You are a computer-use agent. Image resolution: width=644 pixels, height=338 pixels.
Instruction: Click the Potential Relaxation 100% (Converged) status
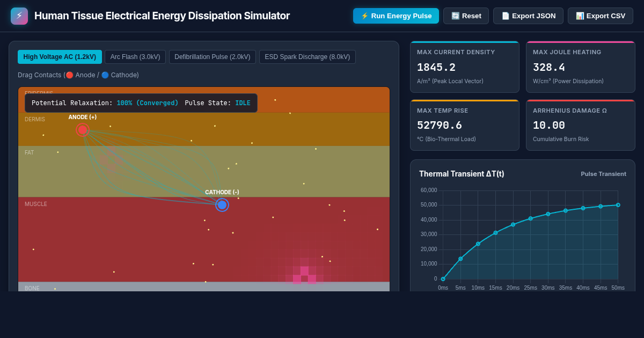[105, 103]
